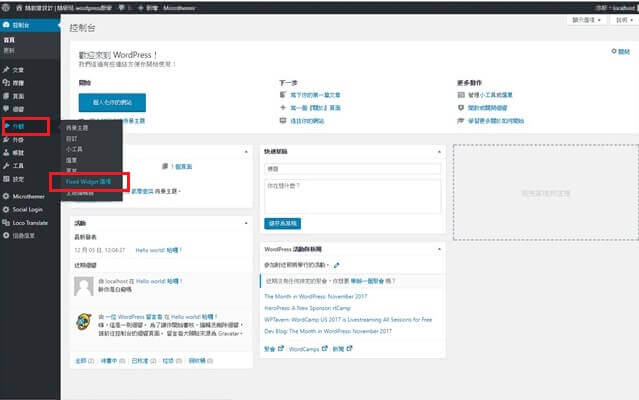The height and width of the screenshot is (400, 639).
Task: Click the Collapse menu item in sidebar
Action: click(30, 235)
